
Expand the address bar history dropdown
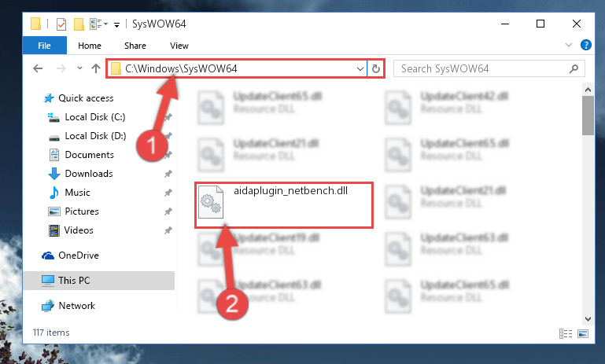(x=360, y=69)
